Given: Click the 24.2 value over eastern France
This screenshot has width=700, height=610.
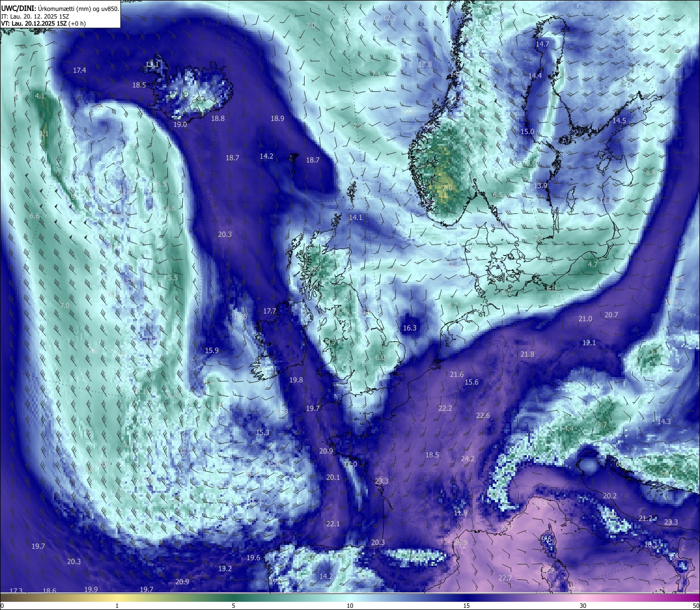Looking at the screenshot, I should [468, 458].
